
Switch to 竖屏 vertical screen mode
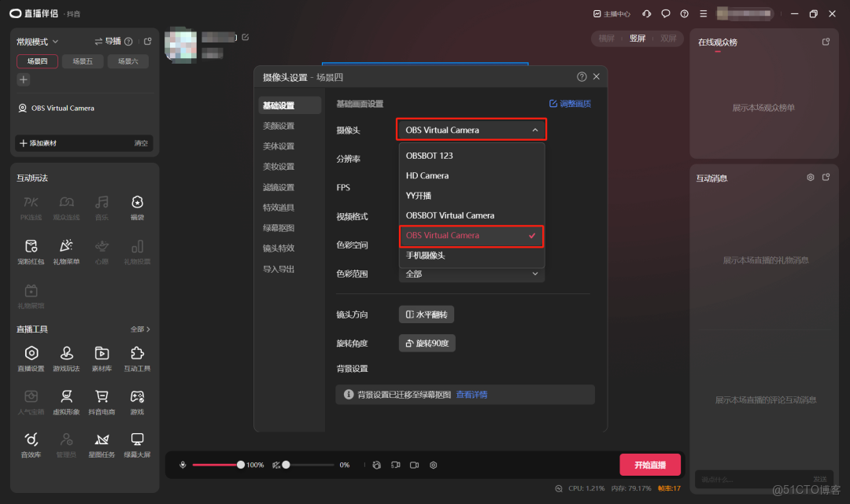pos(637,38)
